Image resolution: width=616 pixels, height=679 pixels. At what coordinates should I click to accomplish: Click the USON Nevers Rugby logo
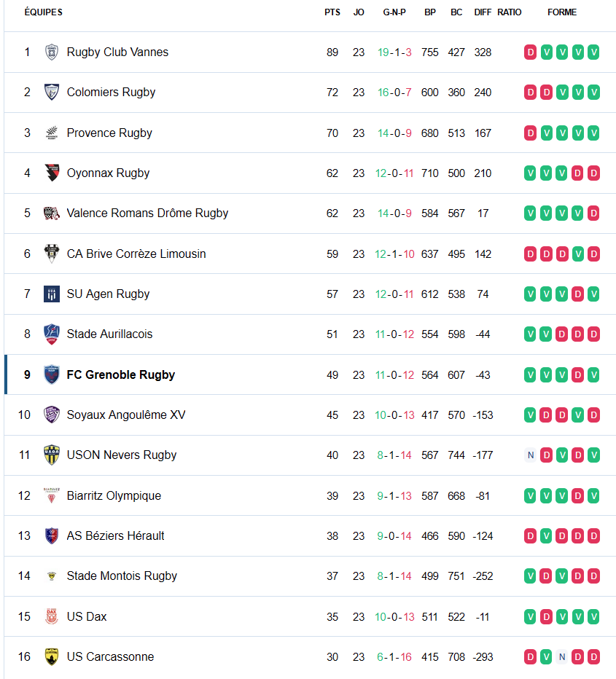point(51,455)
